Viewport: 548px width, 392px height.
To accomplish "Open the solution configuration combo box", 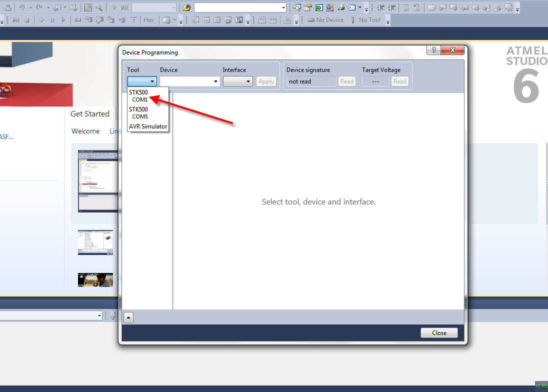I will point(154,7).
